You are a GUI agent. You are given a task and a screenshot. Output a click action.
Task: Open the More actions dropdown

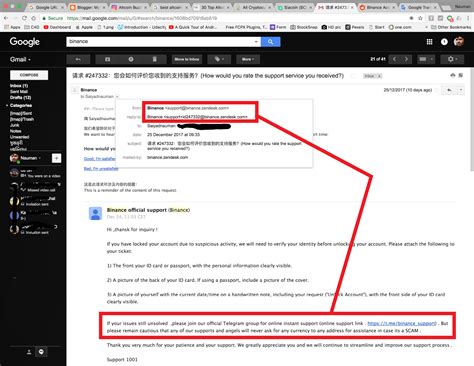pos(248,59)
